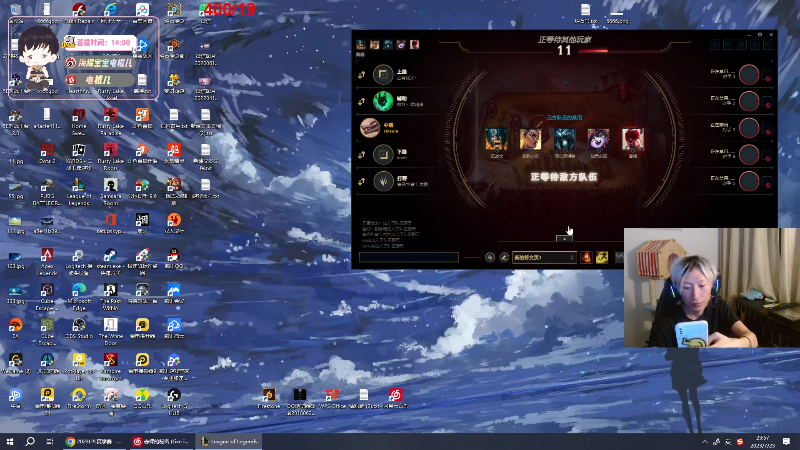Click the Weibo 海绵宝宝电棍儿 overlay label
The image size is (800, 450).
pyautogui.click(x=100, y=63)
